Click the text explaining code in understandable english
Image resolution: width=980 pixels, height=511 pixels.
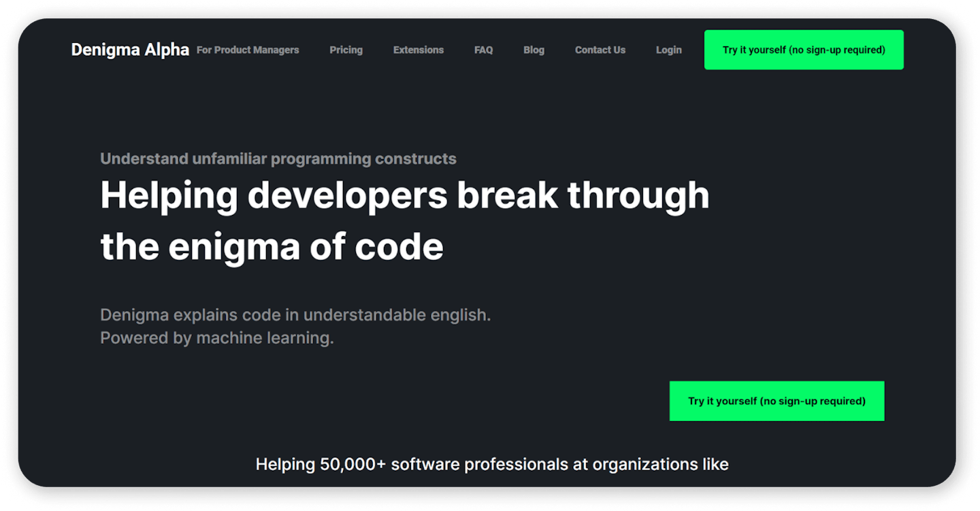point(295,314)
